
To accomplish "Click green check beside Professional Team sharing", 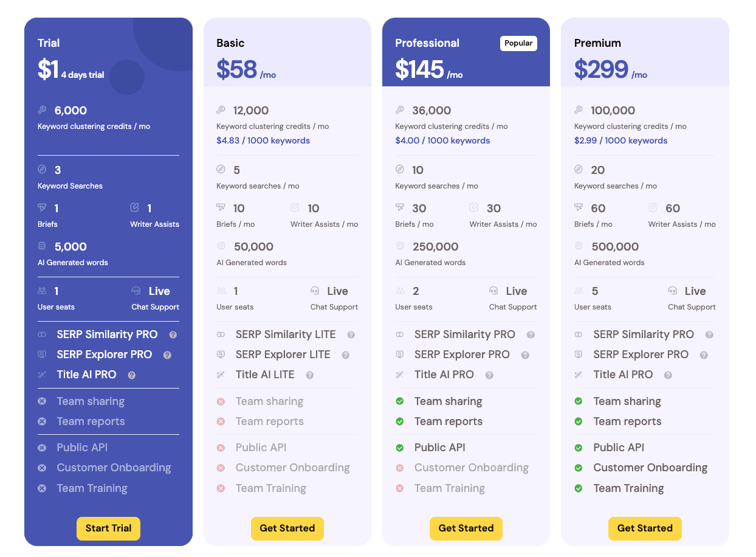I will pos(400,401).
